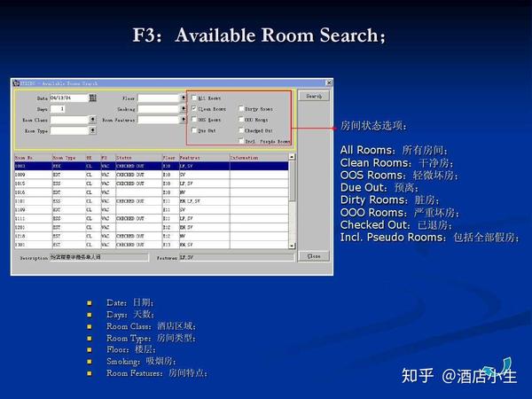Open the Room Class dropdown arrow
Image resolution: width=532 pixels, height=399 pixels.
[92, 120]
